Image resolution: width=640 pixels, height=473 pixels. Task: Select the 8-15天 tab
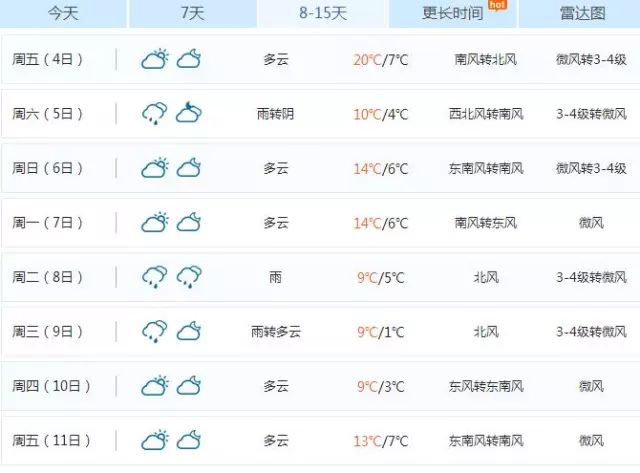coord(322,13)
